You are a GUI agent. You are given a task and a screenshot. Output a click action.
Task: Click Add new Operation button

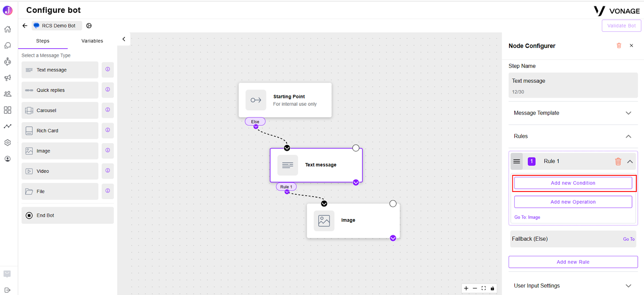[573, 202]
